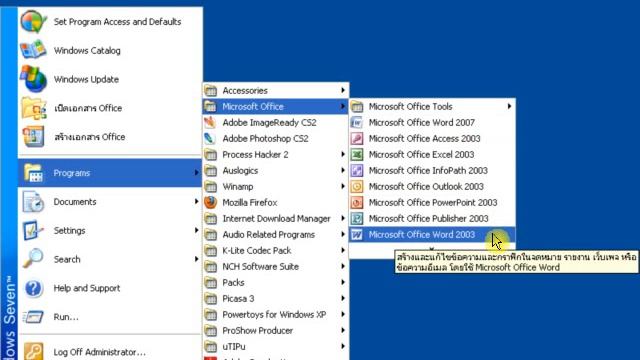Click the Log Off key icon
Screen dimensions: 640x360
pyautogui.click(x=33, y=351)
